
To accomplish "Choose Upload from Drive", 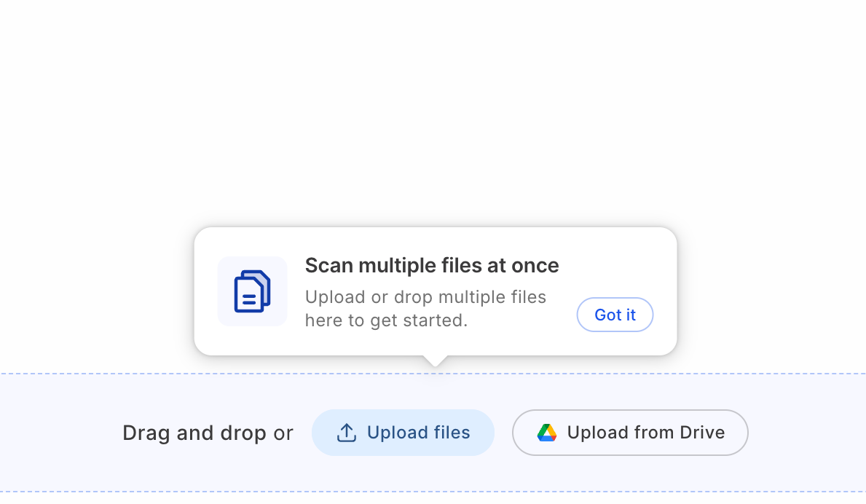I will [x=630, y=433].
